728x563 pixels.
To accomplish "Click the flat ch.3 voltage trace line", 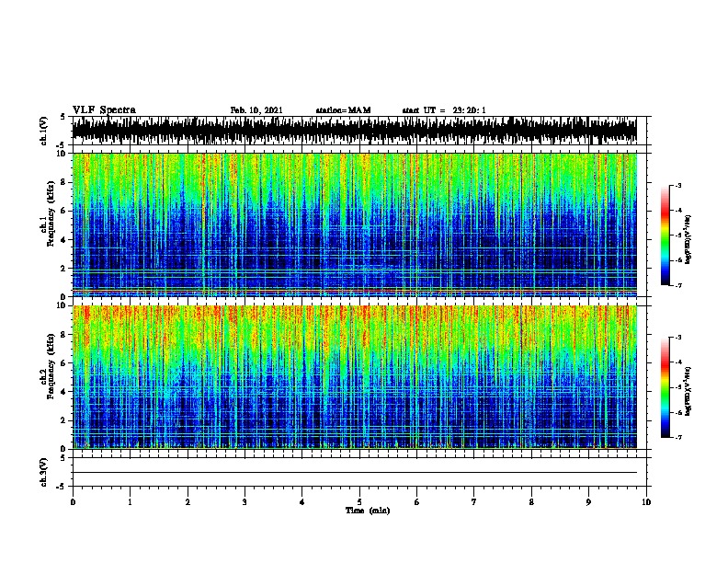I will pyautogui.click(x=354, y=473).
